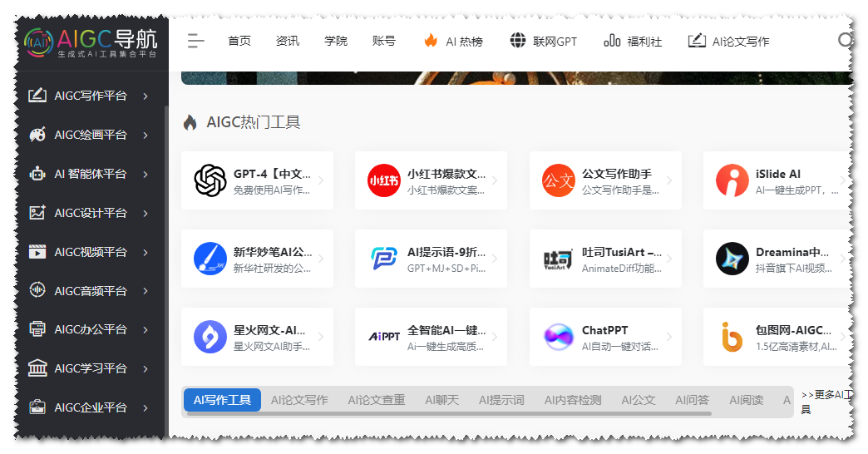868x454 pixels.
Task: Open the 公文写作助手 orange icon
Action: [x=558, y=180]
